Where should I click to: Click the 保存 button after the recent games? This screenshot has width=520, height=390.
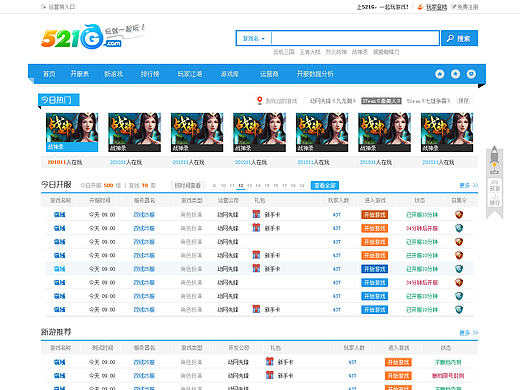click(x=463, y=100)
